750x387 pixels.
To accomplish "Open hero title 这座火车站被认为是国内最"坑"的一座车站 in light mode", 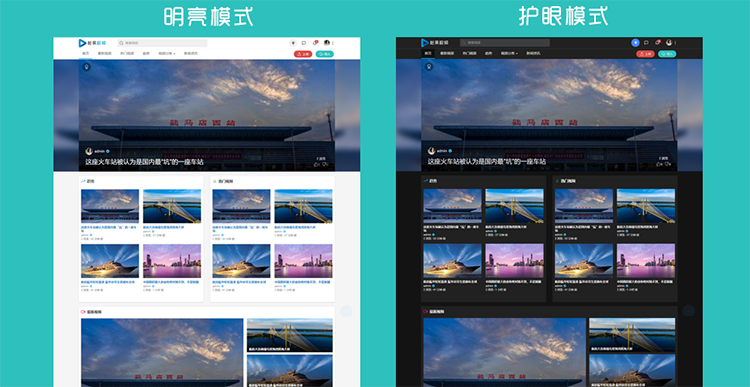I will 144,162.
